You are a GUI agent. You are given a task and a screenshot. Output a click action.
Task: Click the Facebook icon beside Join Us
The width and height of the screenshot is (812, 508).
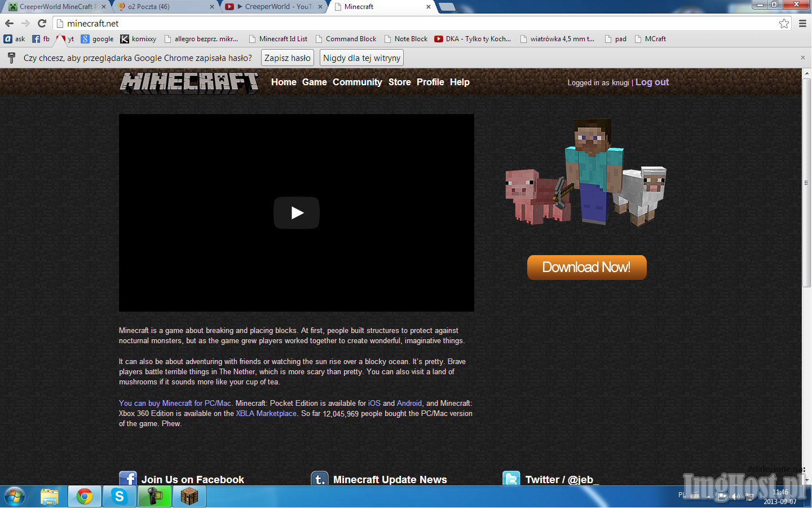point(128,479)
